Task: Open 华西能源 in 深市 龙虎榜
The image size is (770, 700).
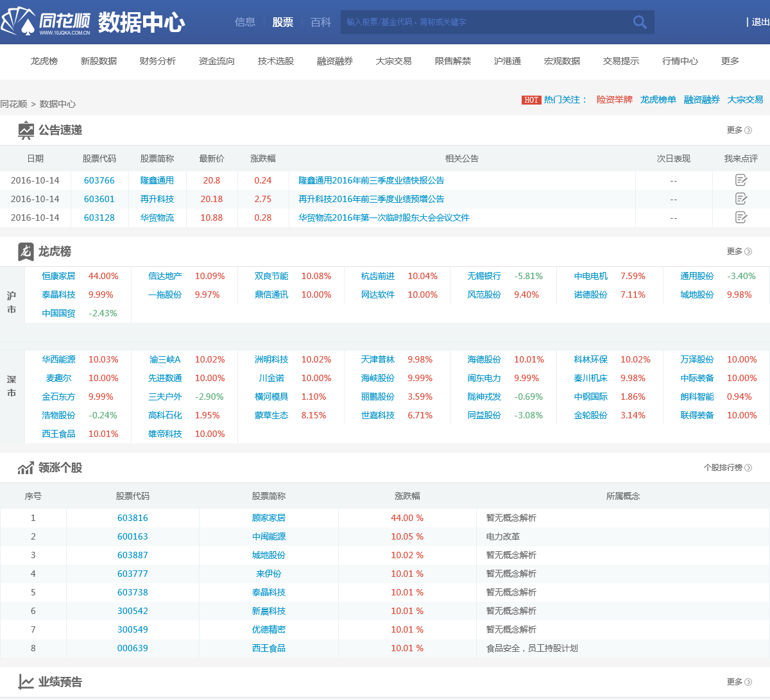Action: tap(58, 359)
